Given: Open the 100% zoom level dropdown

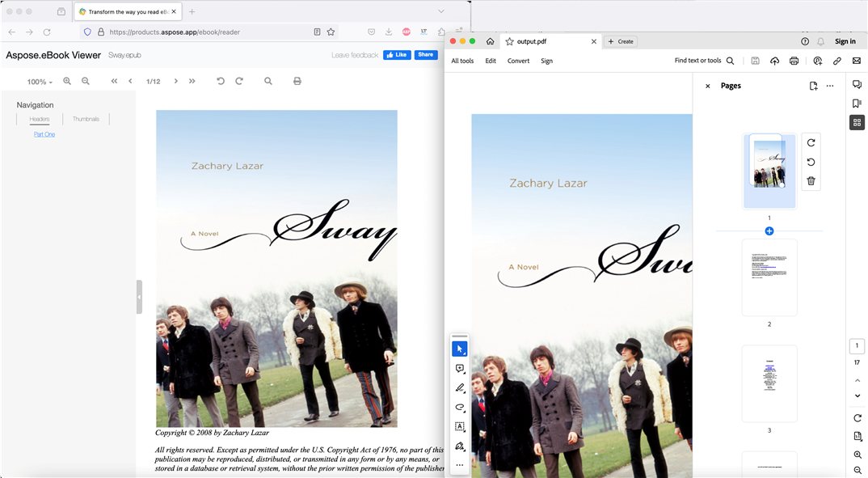Looking at the screenshot, I should click(x=38, y=81).
